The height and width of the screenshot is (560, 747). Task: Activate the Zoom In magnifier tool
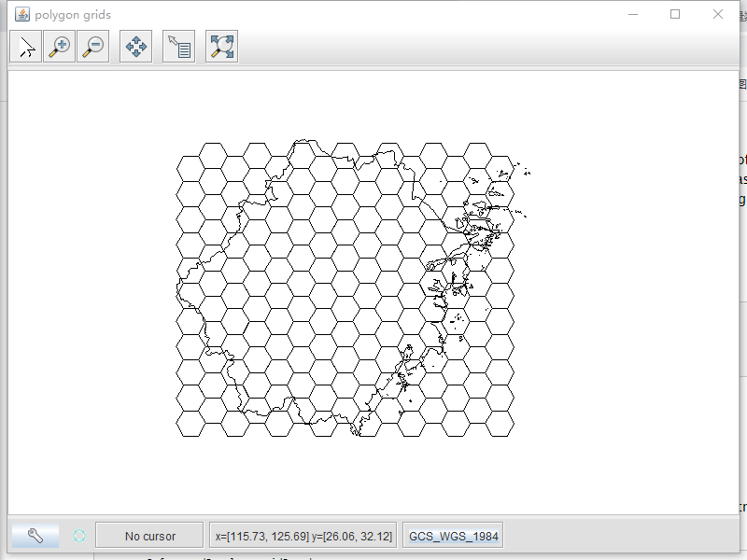click(58, 45)
